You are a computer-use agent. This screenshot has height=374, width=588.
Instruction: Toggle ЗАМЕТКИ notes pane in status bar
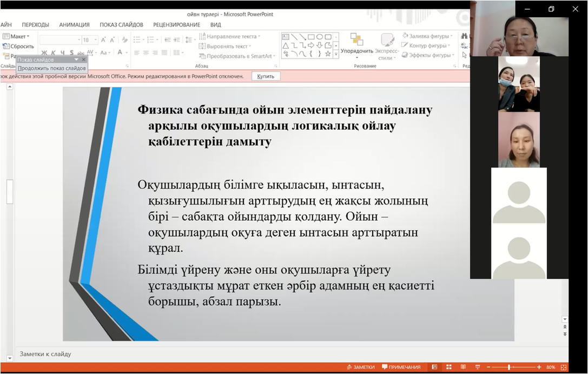pyautogui.click(x=361, y=367)
